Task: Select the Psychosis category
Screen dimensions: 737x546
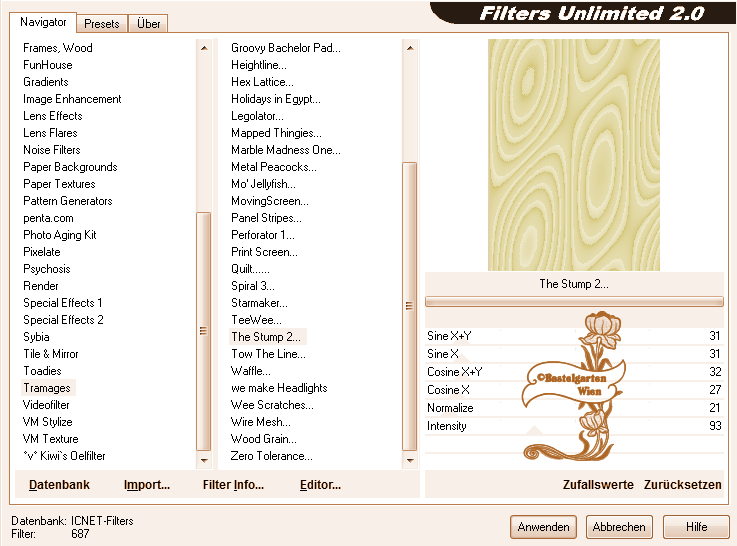Action: pyautogui.click(x=47, y=269)
